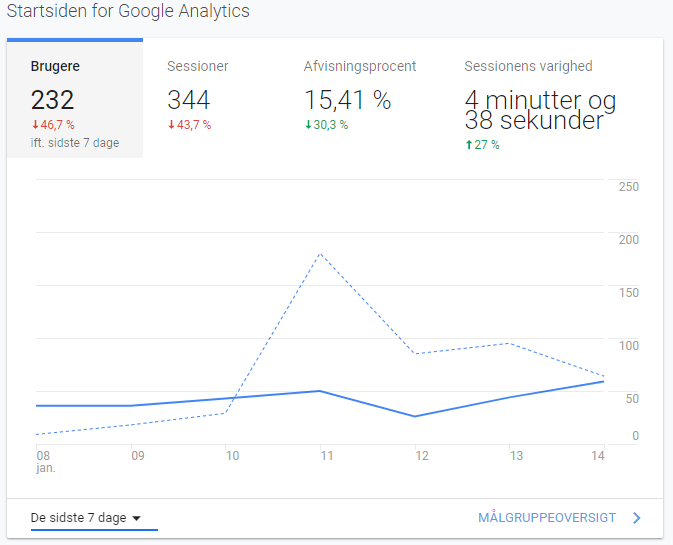Click the solid line dip at day 12
The height and width of the screenshot is (545, 673).
click(415, 416)
